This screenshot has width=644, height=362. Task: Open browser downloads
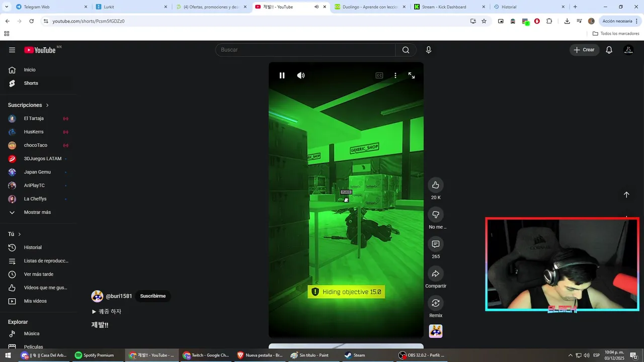coord(567,21)
